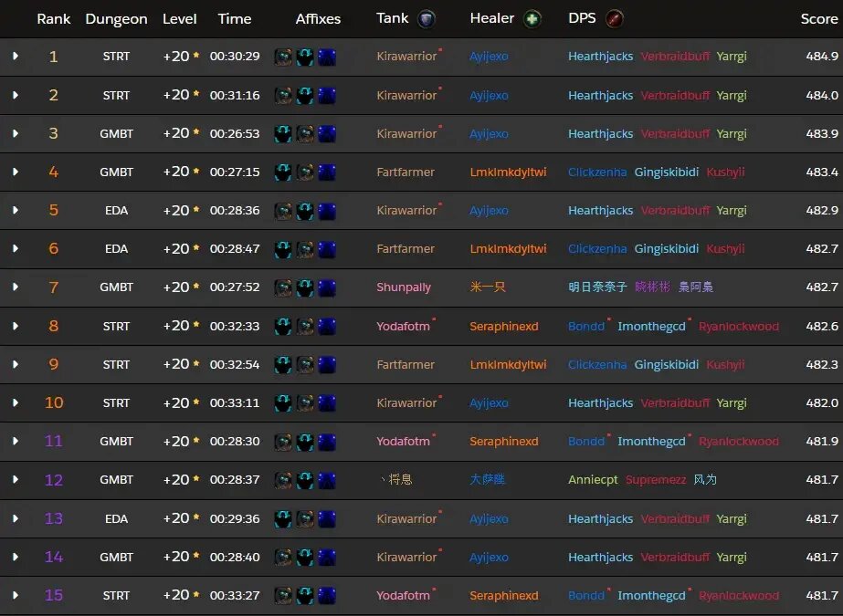Click the cyan affix icon in rank 13 row

[x=283, y=518]
